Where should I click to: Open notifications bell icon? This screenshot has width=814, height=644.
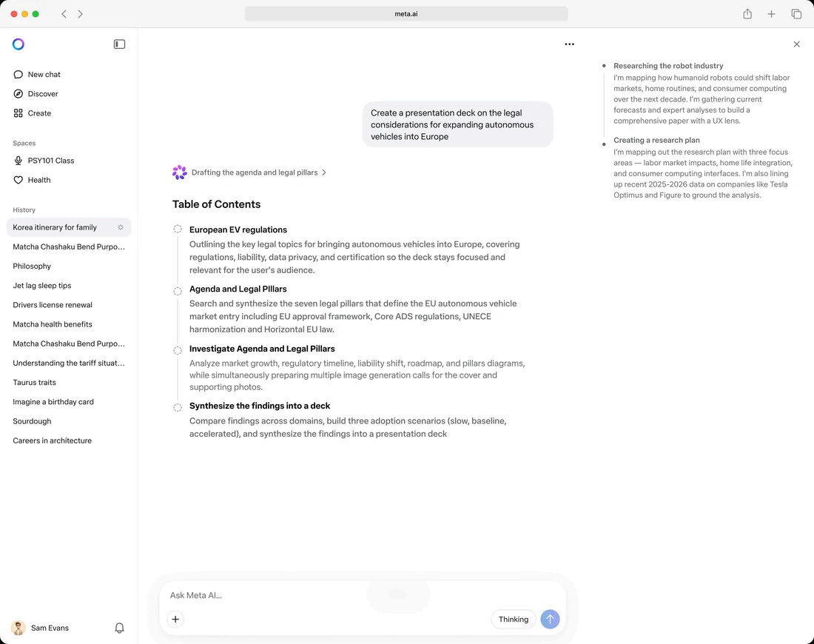[x=119, y=628]
